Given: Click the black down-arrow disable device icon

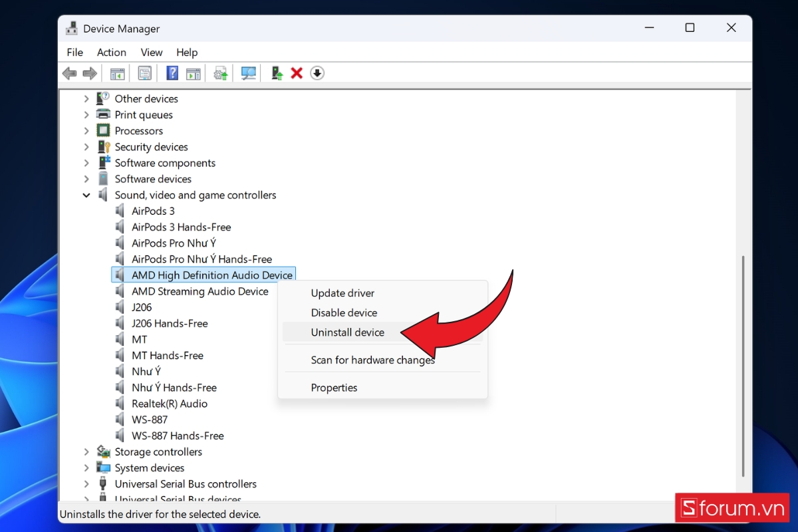Looking at the screenshot, I should (317, 73).
